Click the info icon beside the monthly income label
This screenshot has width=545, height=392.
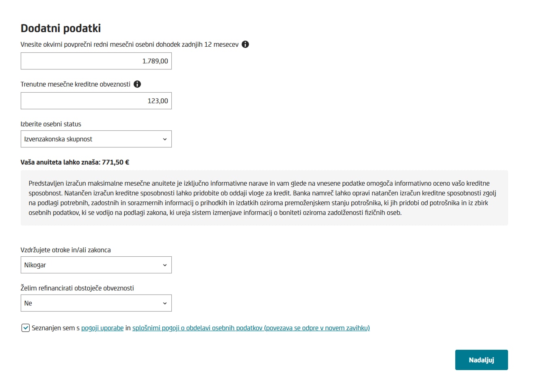(x=245, y=44)
